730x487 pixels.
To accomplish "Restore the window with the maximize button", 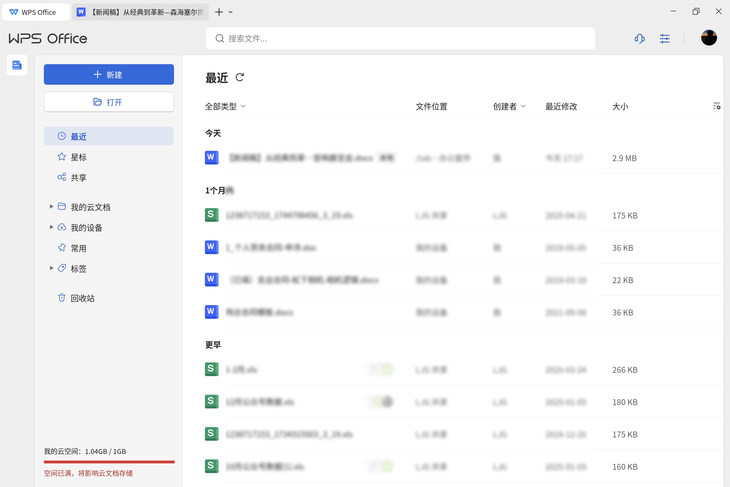I will click(696, 12).
